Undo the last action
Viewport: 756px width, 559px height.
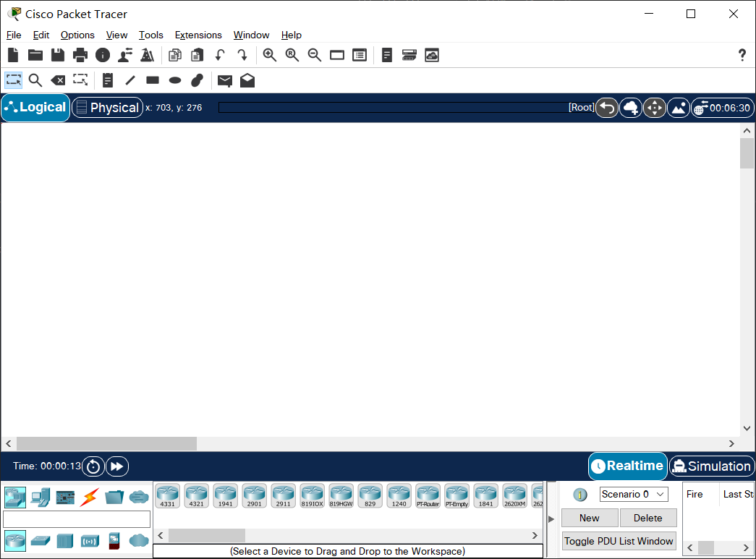[220, 55]
